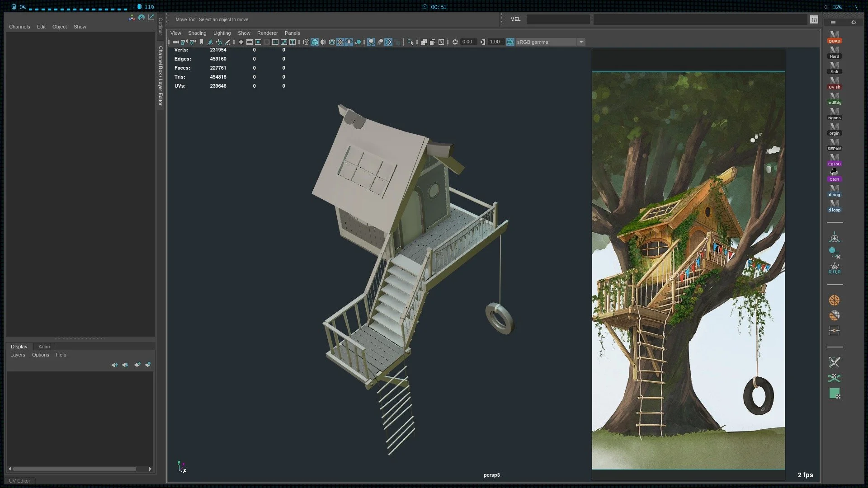
Task: Open the Channels menu
Action: (19, 27)
